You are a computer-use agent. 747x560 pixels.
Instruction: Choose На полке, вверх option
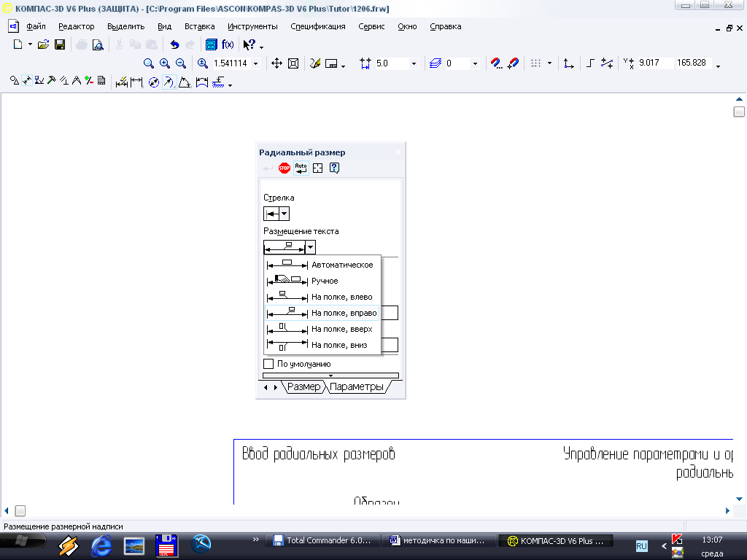pyautogui.click(x=322, y=329)
